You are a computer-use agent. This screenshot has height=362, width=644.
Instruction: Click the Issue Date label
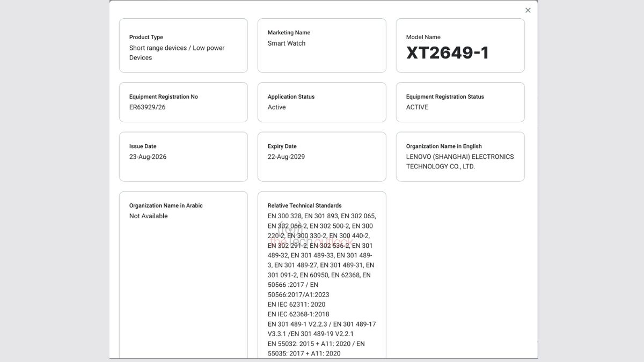(x=143, y=146)
